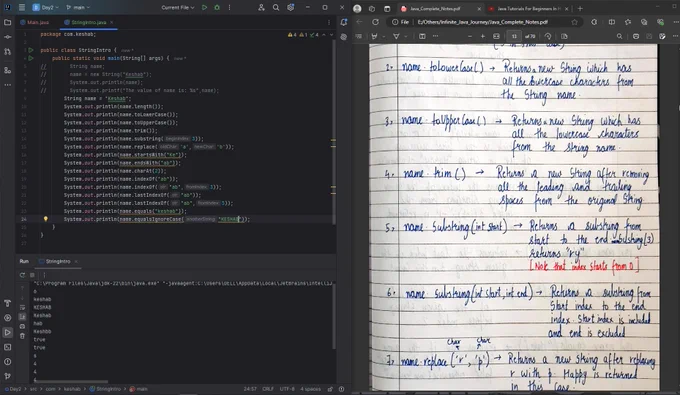
Task: Run the current file with green play button
Action: pos(204,7)
